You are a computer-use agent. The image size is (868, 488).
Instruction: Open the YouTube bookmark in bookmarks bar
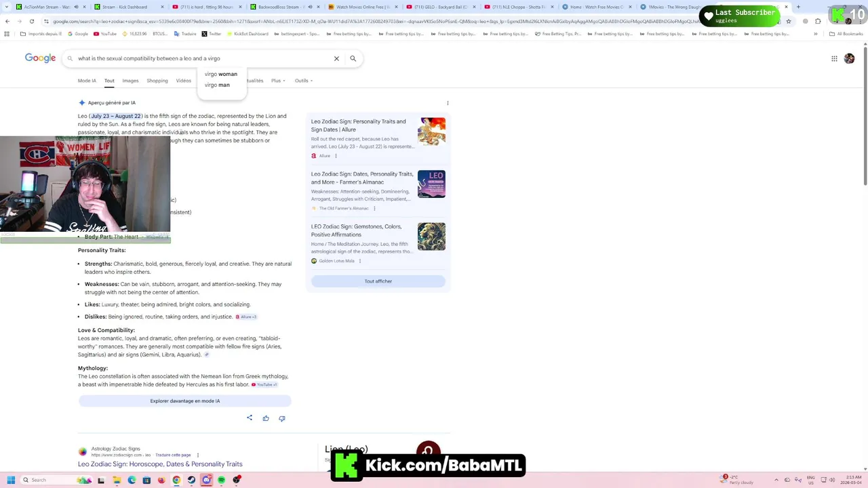104,34
